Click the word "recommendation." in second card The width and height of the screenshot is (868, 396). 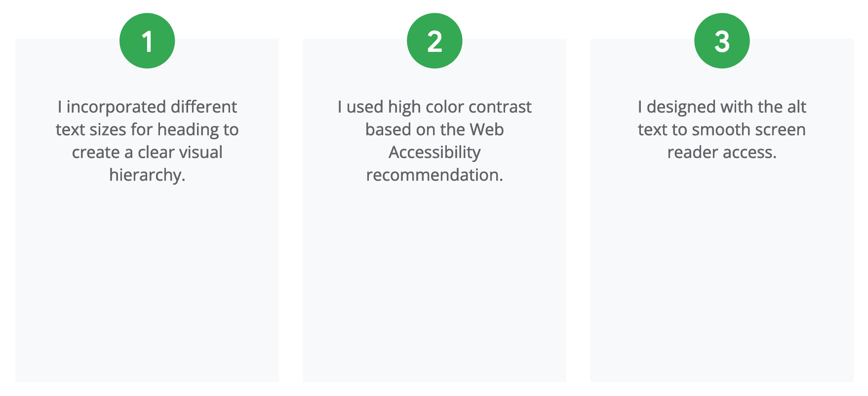(434, 175)
